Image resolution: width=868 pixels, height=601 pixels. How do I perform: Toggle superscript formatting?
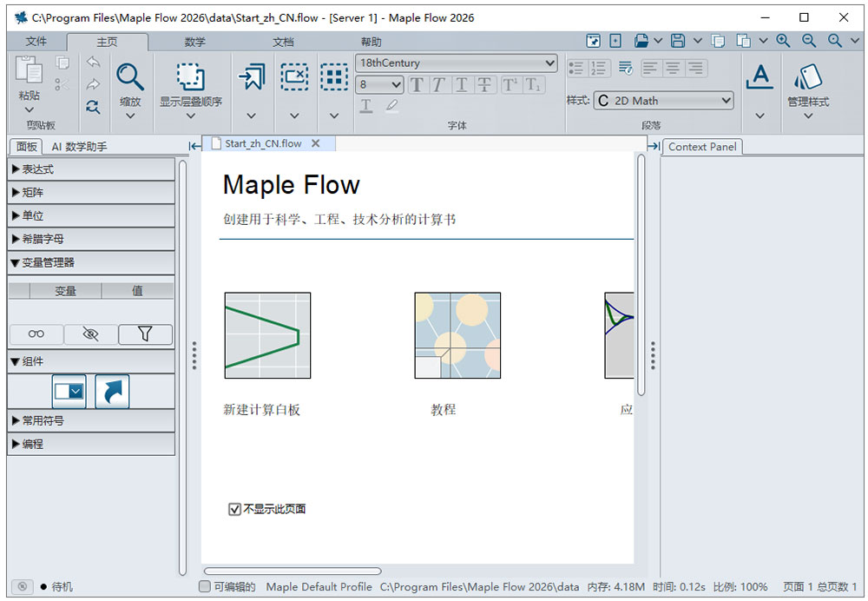click(x=510, y=85)
